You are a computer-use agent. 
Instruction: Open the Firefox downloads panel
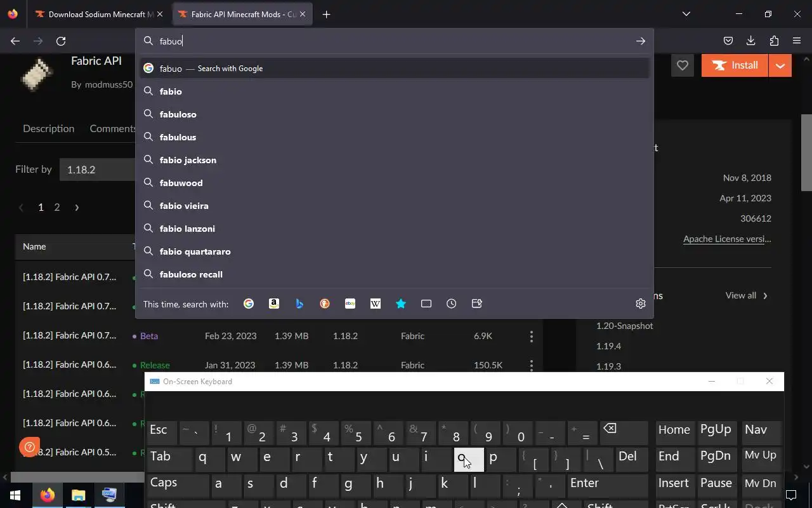(x=751, y=41)
